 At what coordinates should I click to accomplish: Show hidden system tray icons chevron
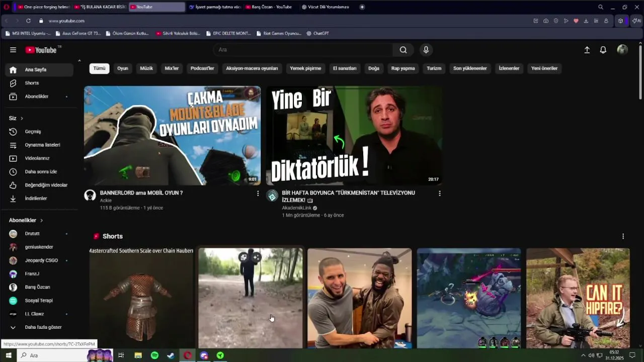(583, 355)
